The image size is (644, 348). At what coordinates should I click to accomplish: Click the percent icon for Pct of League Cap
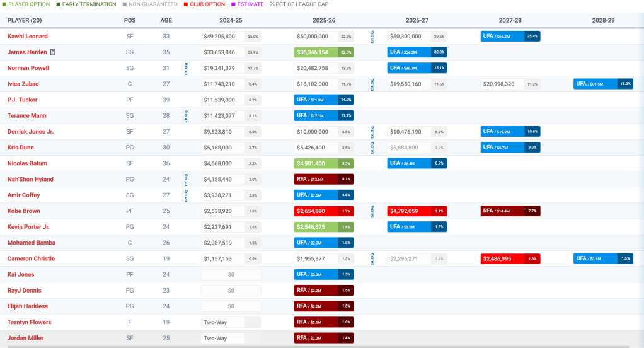pyautogui.click(x=272, y=4)
